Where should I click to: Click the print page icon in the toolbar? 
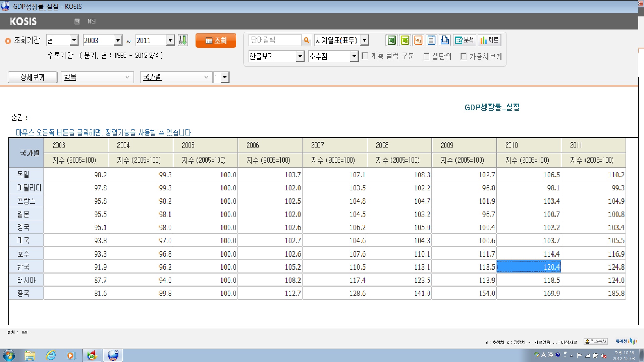tap(445, 40)
